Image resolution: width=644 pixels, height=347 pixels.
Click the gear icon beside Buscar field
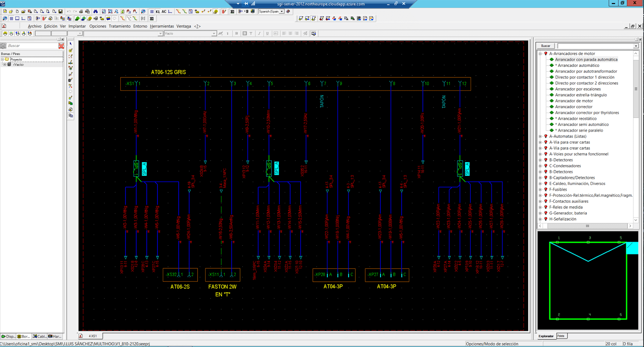3,46
